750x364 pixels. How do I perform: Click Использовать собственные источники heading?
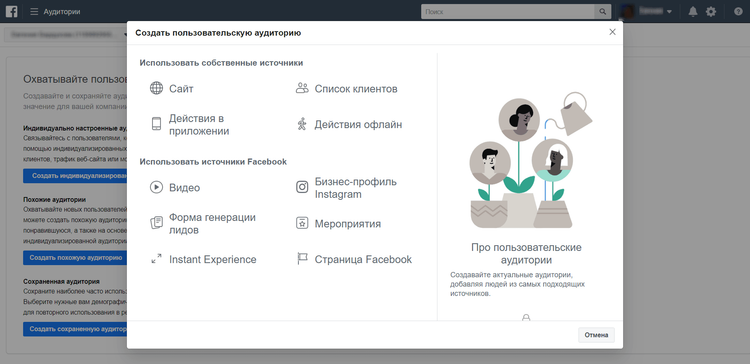[221, 63]
